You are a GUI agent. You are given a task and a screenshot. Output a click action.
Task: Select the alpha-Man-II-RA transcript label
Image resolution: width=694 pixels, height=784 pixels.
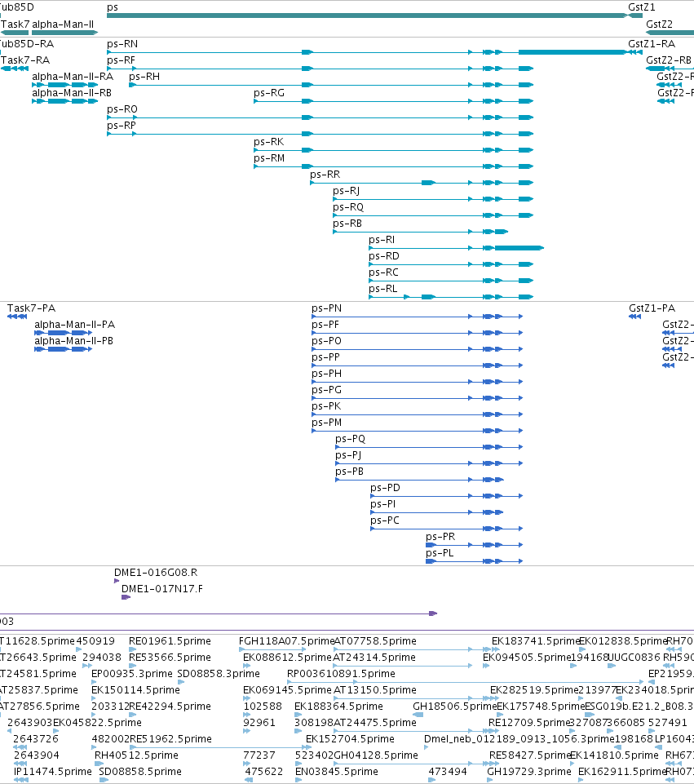coord(73,77)
